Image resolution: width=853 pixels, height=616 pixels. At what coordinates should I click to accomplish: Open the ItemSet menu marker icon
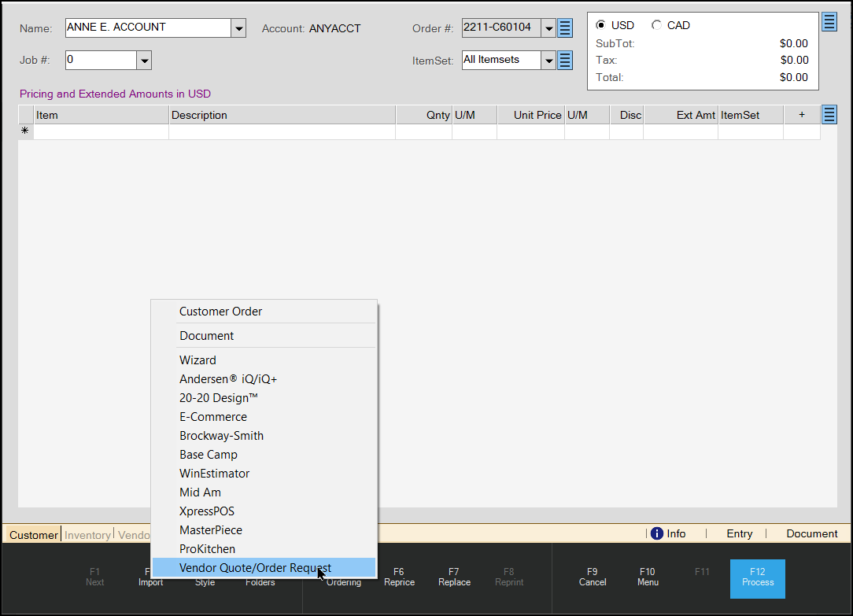565,60
